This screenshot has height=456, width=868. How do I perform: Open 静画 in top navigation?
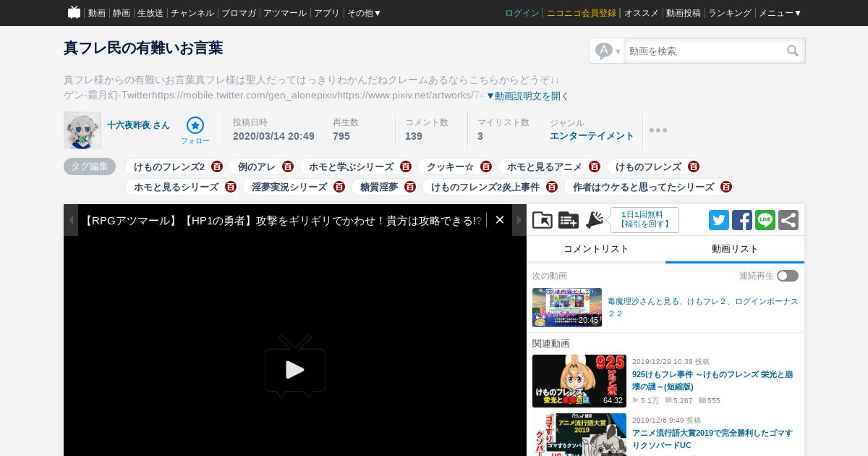[122, 13]
